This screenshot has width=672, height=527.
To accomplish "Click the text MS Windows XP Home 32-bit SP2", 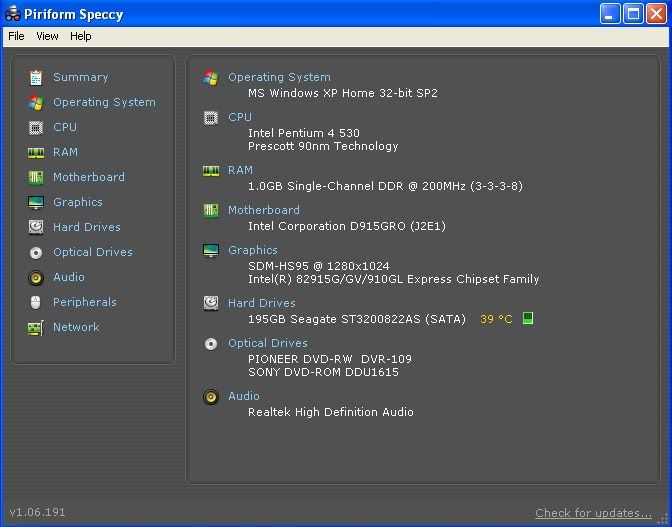I will [343, 93].
